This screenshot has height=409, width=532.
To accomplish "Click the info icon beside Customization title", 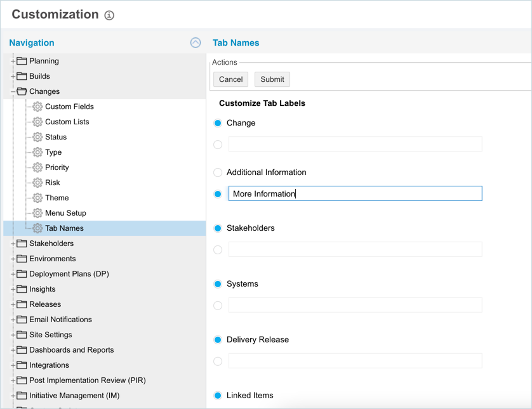I will 109,15.
